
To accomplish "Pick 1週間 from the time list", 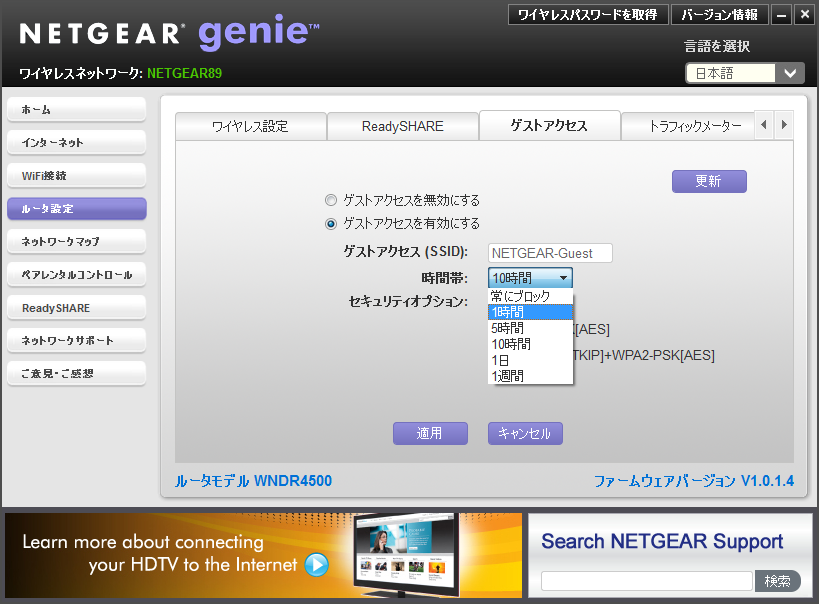I will tap(530, 376).
